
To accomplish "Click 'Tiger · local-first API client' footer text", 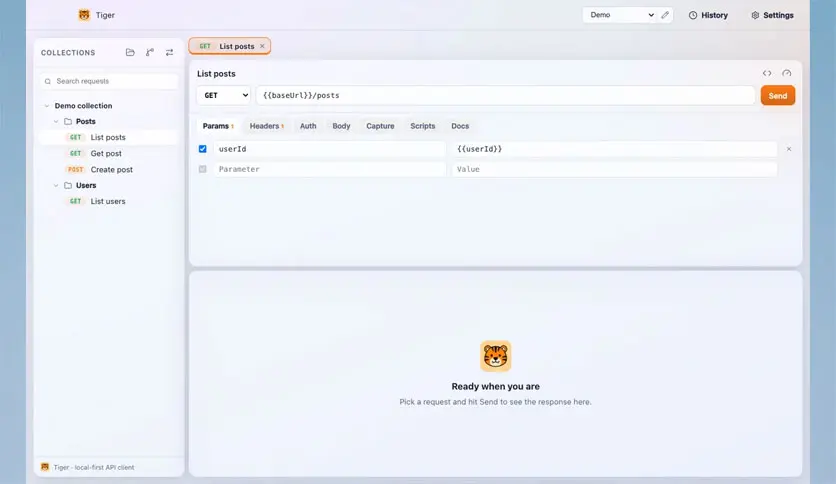I will click(94, 467).
